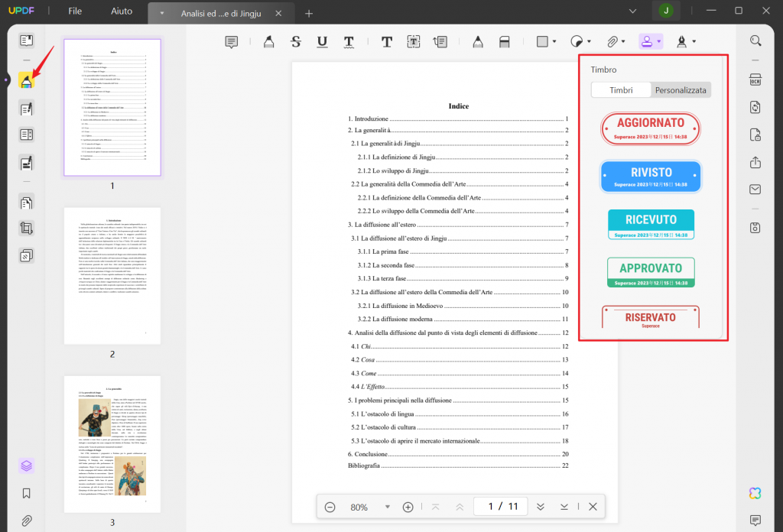Select the Strikethrough annotation tool
The width and height of the screenshot is (783, 532).
point(295,41)
